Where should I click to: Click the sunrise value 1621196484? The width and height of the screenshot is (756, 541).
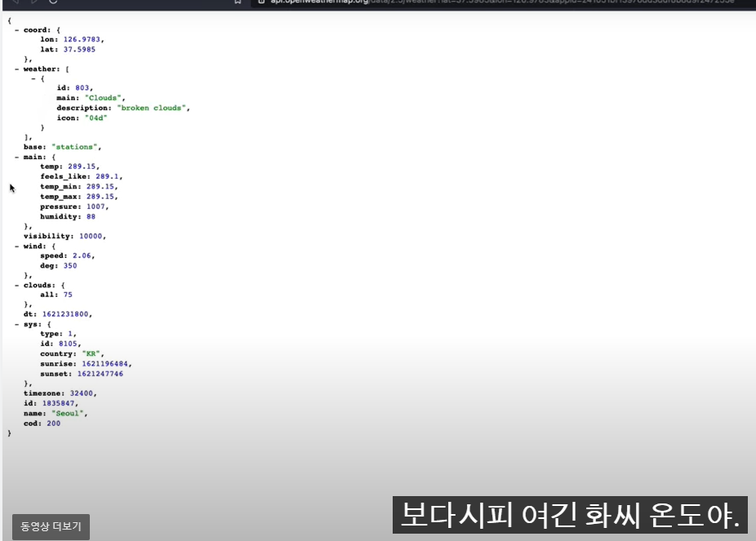pyautogui.click(x=105, y=364)
